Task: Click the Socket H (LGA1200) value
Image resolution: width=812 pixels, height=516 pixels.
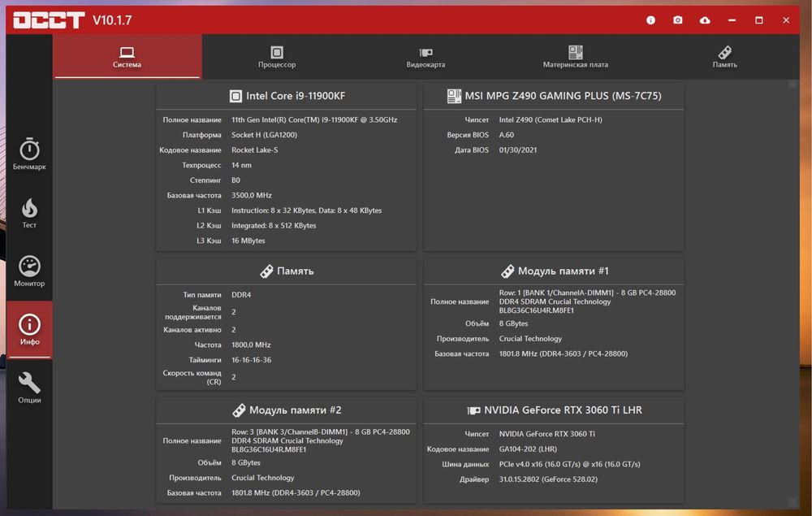Action: (264, 135)
